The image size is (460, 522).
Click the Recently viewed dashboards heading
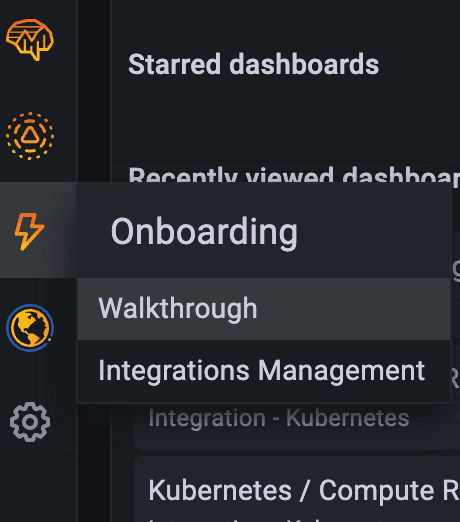click(x=294, y=174)
